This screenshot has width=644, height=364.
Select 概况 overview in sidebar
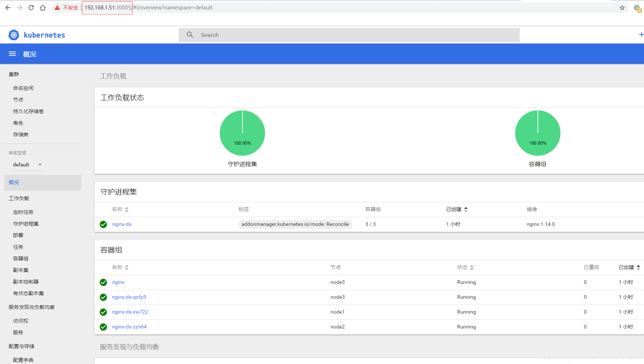[43, 182]
